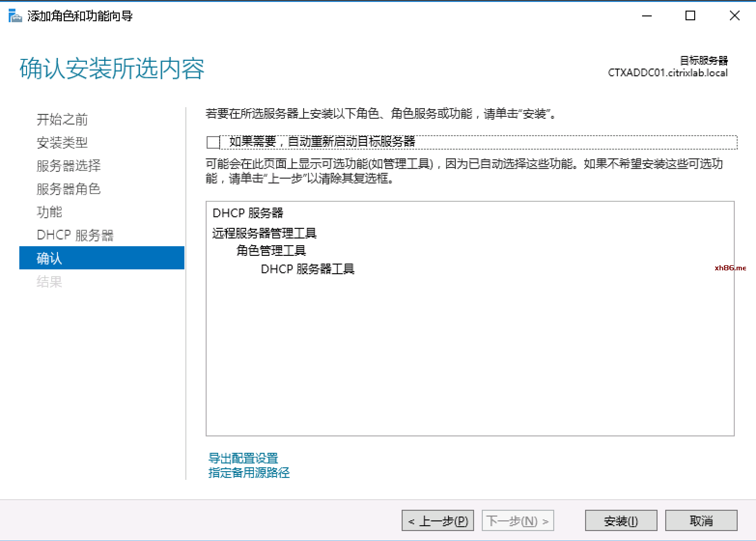Select the 服务器选择 sidebar step
Viewport: 756px width, 541px height.
click(x=69, y=165)
